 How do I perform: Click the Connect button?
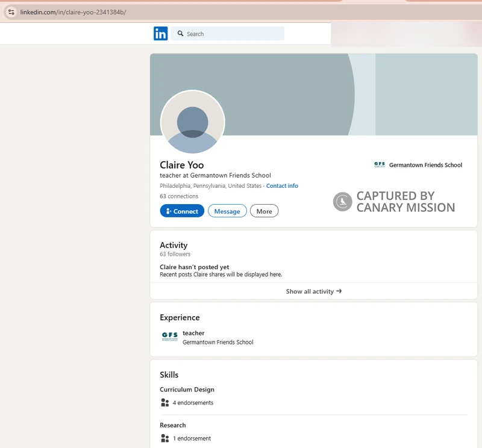point(182,211)
